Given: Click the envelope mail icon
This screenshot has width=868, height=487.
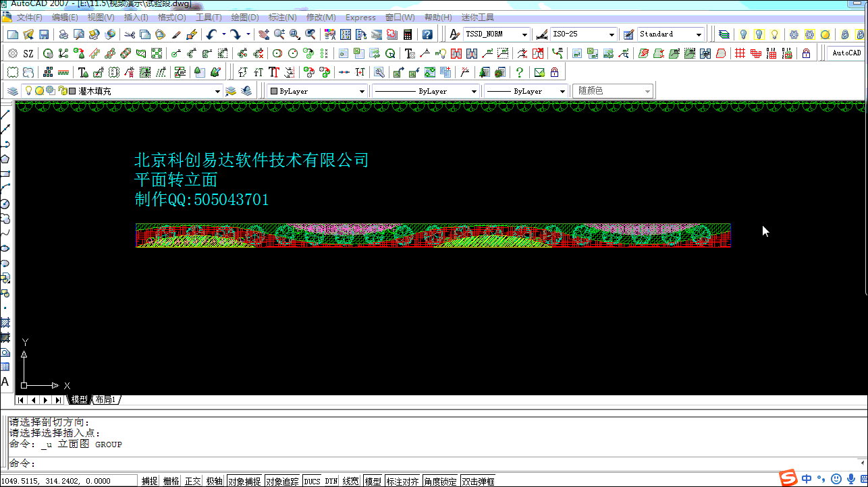Looking at the screenshot, I should pyautogui.click(x=539, y=72).
